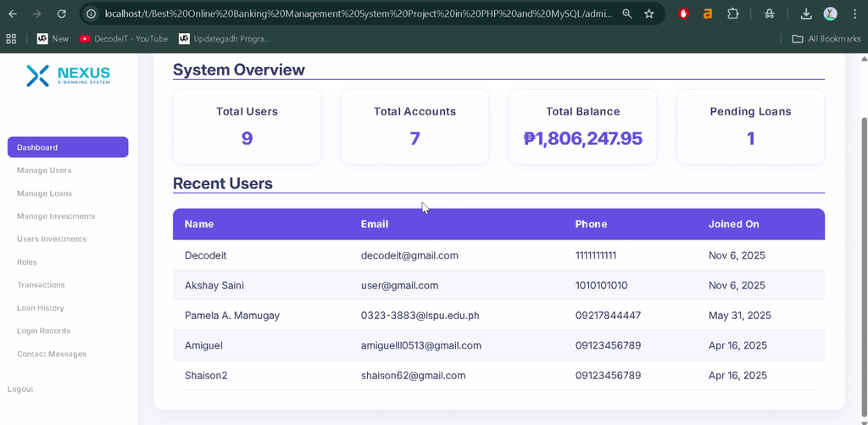This screenshot has height=425, width=868.
Task: Bookmark this page with the star icon
Action: pyautogui.click(x=649, y=14)
